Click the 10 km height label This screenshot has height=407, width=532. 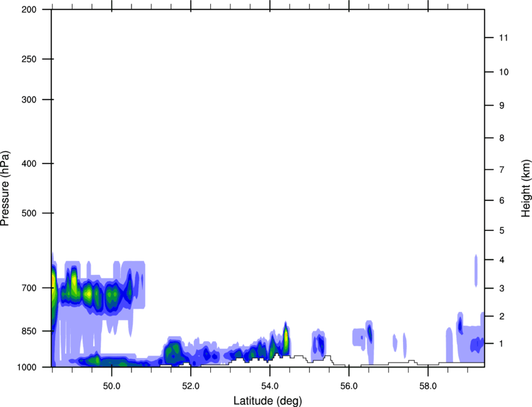503,72
